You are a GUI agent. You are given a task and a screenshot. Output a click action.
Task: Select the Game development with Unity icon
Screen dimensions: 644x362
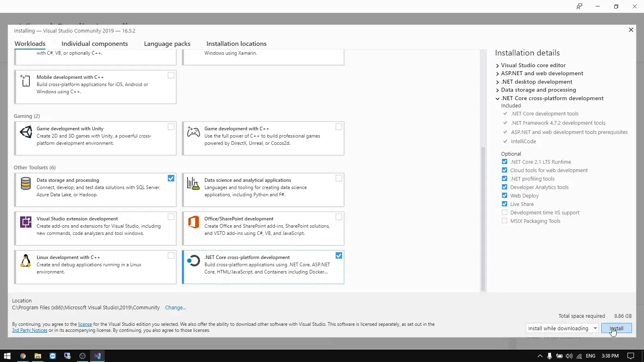tap(26, 132)
